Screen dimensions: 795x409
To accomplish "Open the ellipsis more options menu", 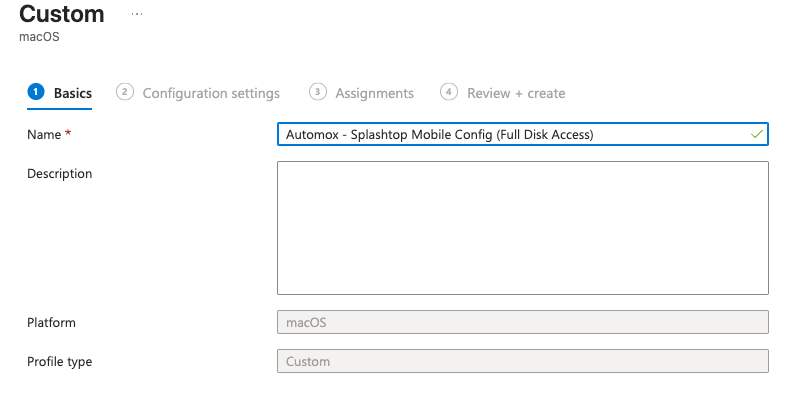I will 137,14.
